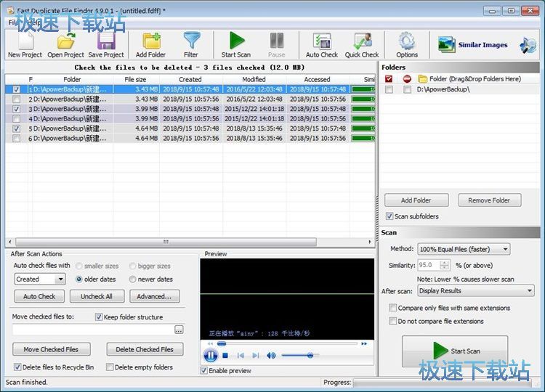This screenshot has height=392, width=545.
Task: Sort the list by File size column
Action: click(135, 79)
